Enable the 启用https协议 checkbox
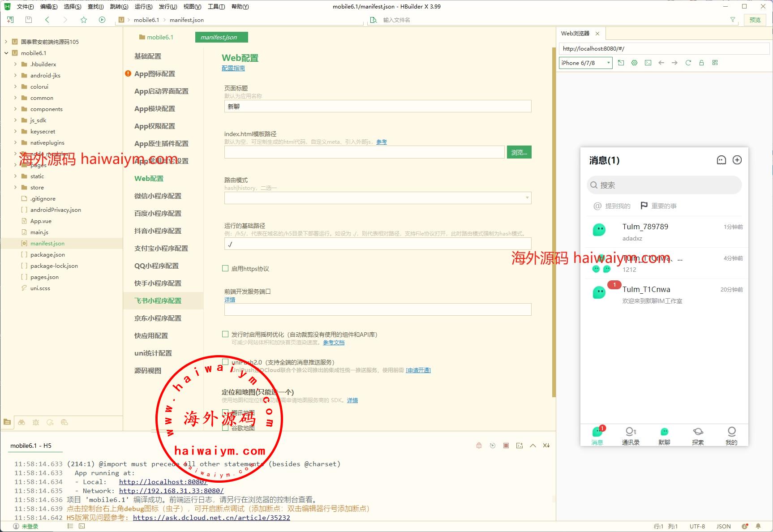773x532 pixels. [x=226, y=269]
